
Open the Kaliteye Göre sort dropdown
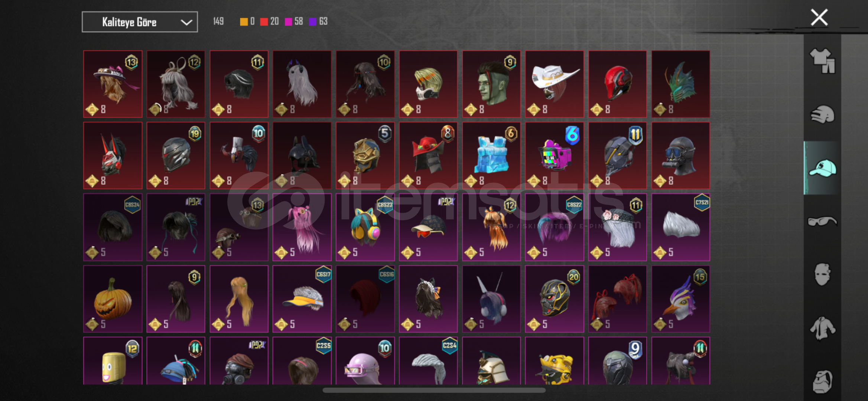[140, 22]
